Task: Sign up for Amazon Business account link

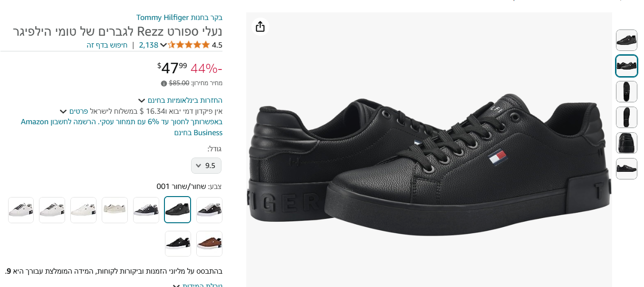Action: point(121,127)
